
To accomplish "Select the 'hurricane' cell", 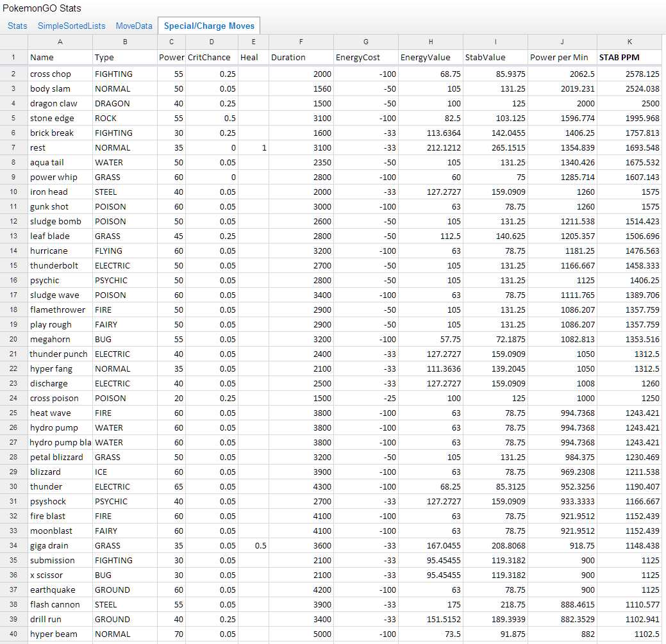I will tap(60, 251).
